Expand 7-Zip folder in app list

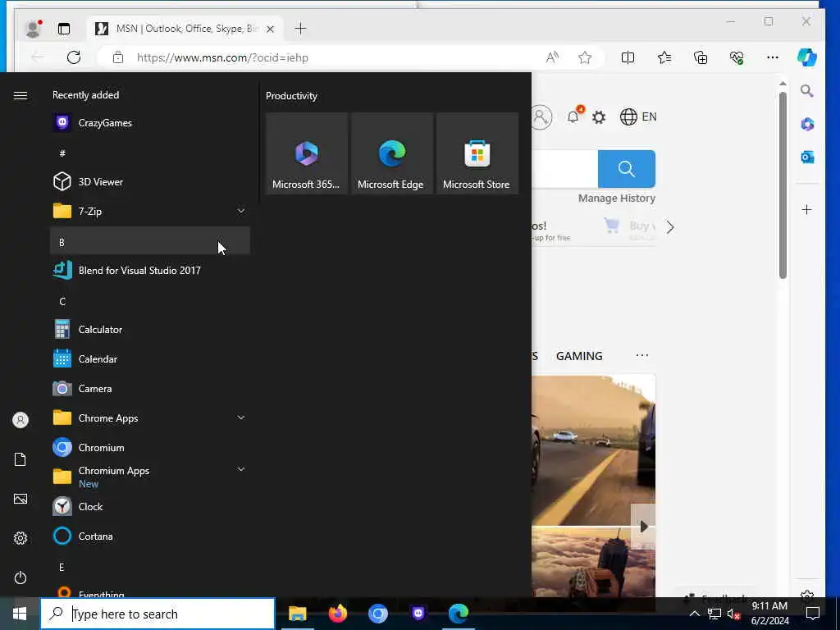tap(241, 211)
